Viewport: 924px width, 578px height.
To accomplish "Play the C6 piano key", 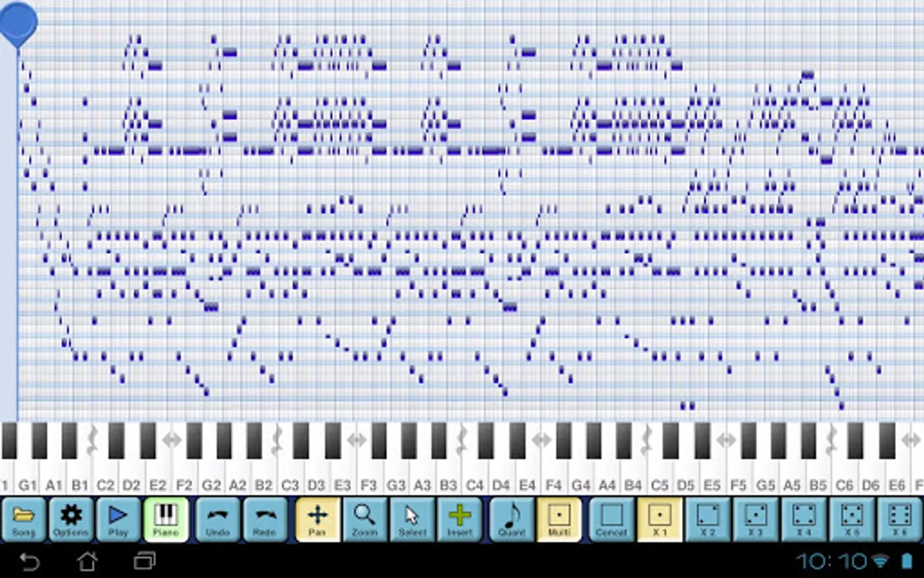I will click(844, 475).
